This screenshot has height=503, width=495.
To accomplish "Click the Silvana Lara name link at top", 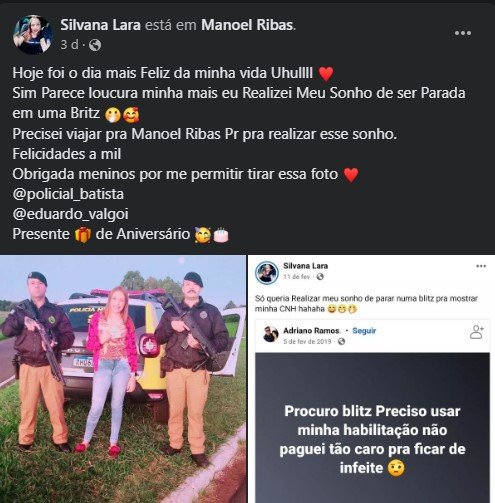I will pyautogui.click(x=100, y=25).
